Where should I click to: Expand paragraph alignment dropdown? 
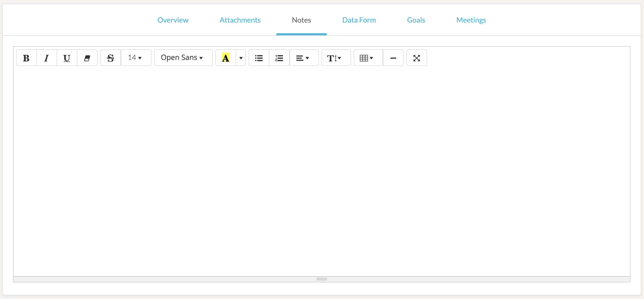point(304,58)
